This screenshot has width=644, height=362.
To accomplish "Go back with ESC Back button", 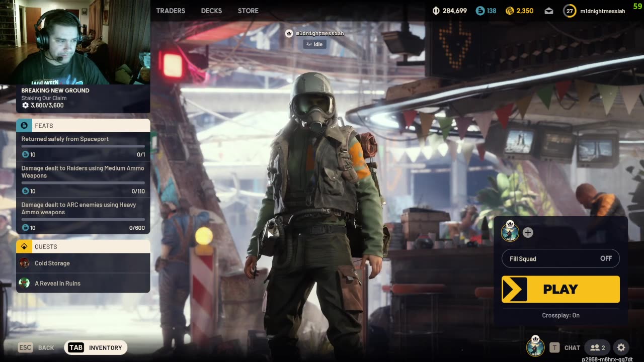I will pos(36,347).
